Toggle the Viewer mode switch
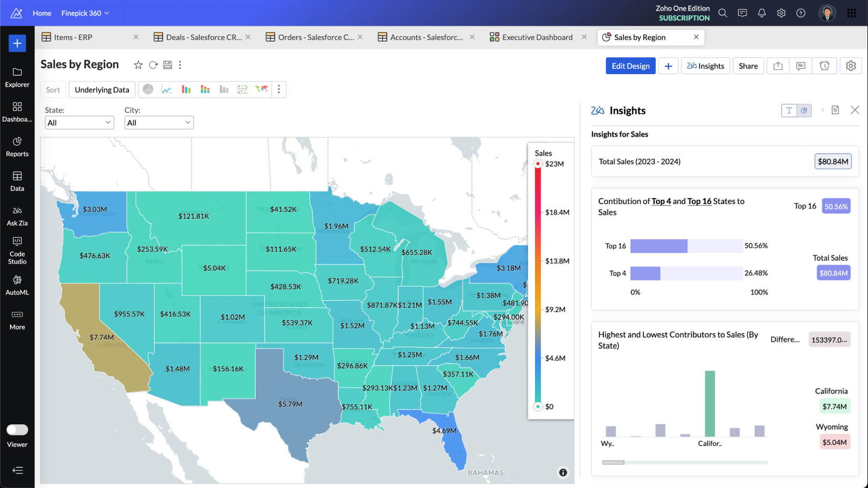The height and width of the screenshot is (488, 868). point(17,430)
